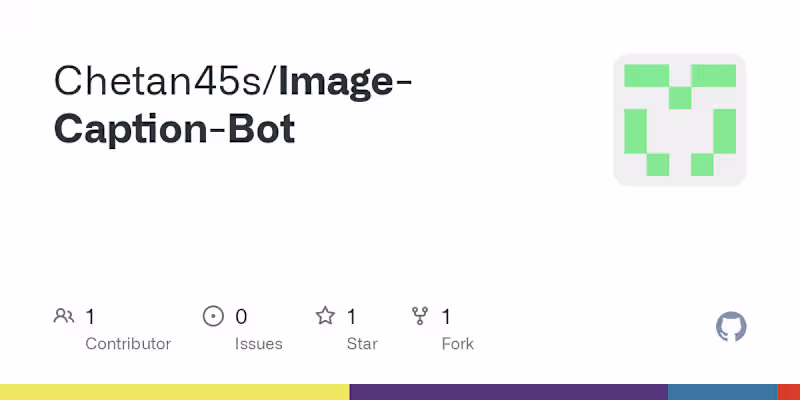
Task: Click the red language bar segment
Action: [788, 392]
